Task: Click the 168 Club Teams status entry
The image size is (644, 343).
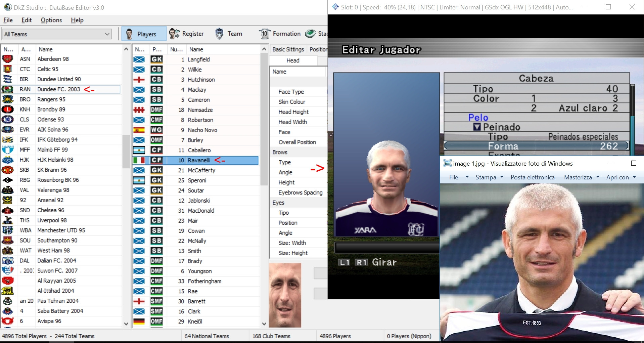Action: click(x=271, y=336)
